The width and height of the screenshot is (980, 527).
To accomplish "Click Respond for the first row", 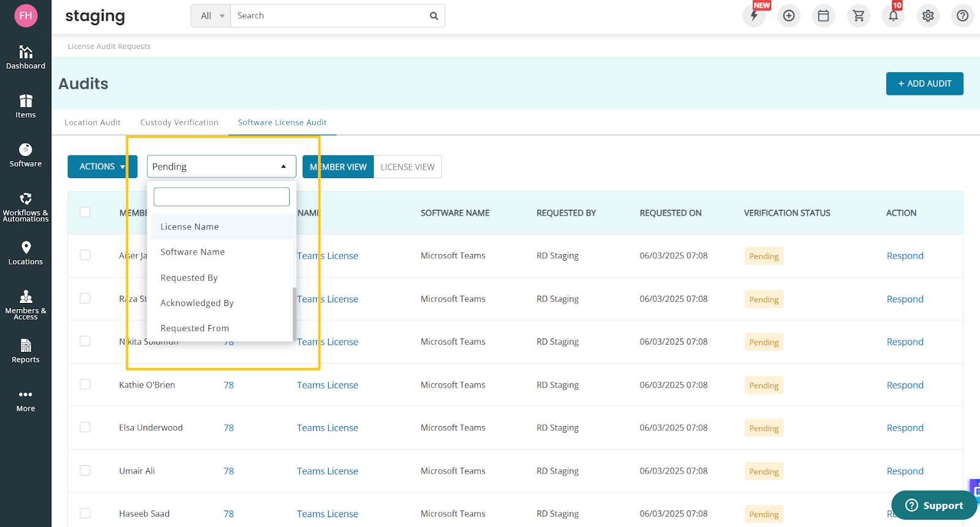I will point(905,256).
